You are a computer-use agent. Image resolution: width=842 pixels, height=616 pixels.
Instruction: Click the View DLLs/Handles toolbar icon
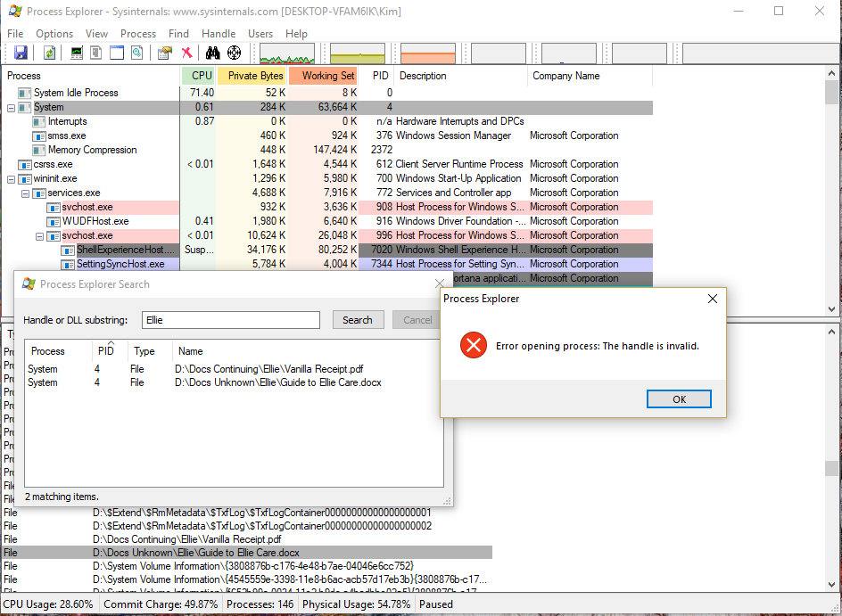pyautogui.click(x=137, y=53)
